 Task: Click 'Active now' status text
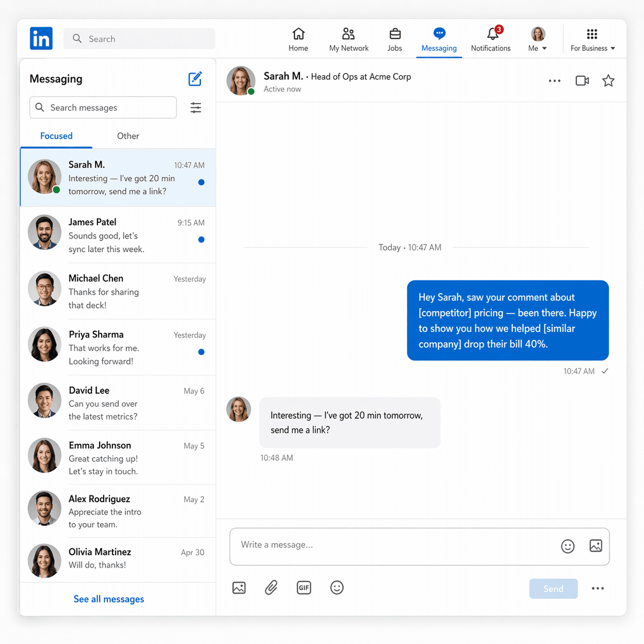(x=282, y=89)
